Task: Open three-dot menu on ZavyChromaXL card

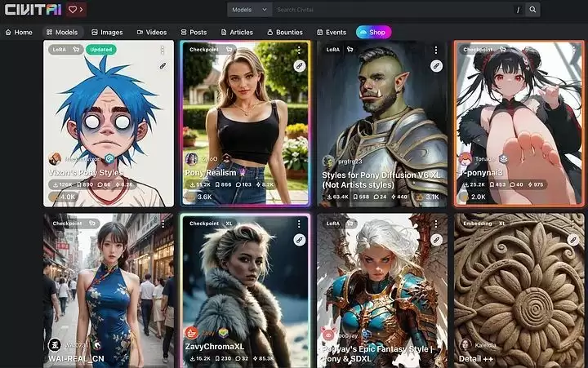Action: [x=299, y=224]
